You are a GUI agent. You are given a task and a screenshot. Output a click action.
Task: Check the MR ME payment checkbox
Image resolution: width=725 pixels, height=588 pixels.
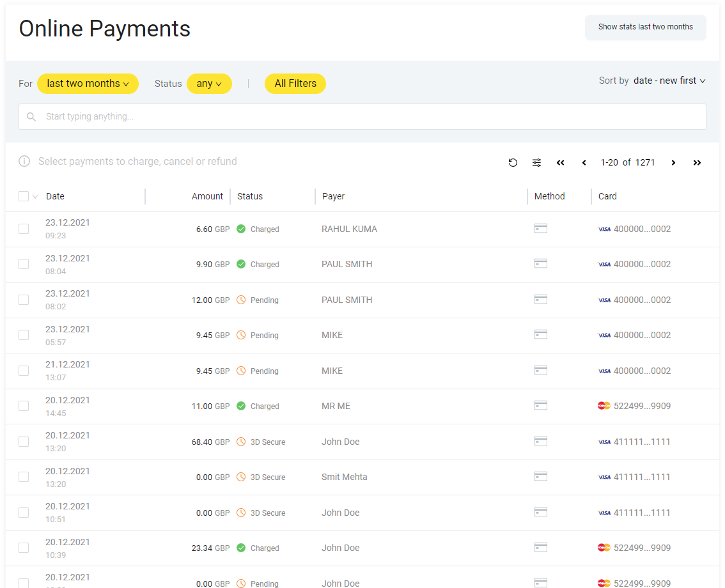point(24,406)
